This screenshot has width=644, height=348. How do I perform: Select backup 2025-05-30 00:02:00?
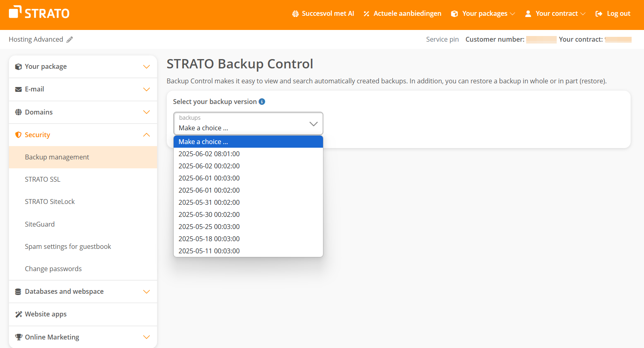click(x=248, y=214)
